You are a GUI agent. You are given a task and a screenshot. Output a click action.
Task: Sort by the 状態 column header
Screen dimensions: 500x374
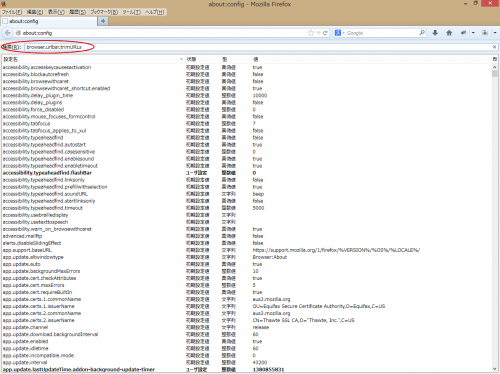click(x=202, y=59)
